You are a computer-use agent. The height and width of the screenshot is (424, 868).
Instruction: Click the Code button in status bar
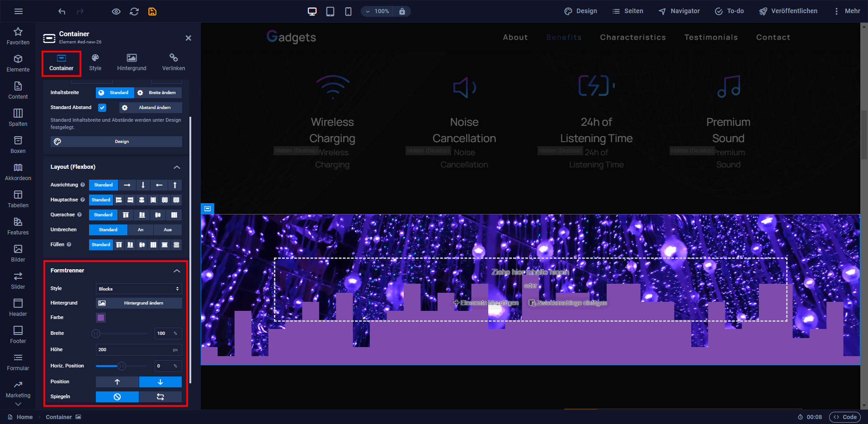pyautogui.click(x=845, y=417)
